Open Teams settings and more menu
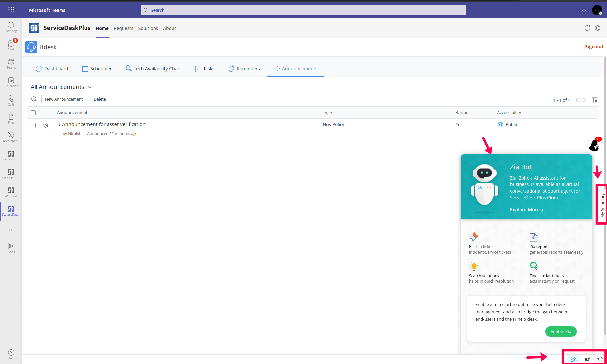Image resolution: width=607 pixels, height=364 pixels. click(584, 10)
